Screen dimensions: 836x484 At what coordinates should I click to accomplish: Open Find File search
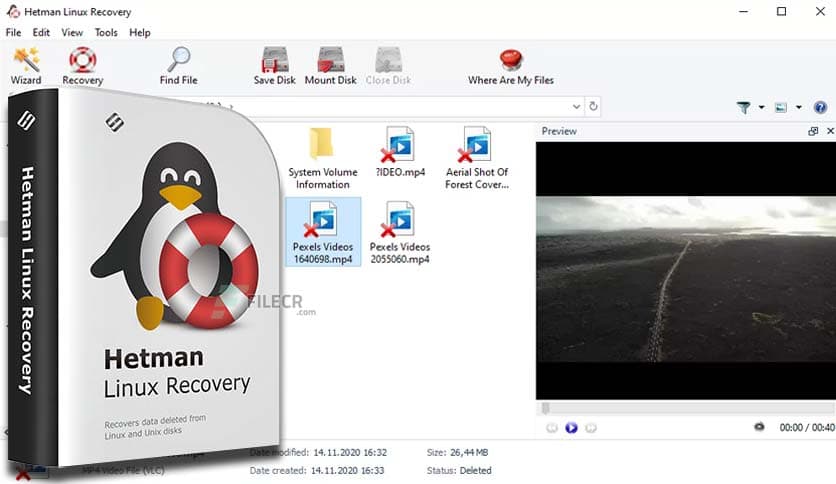coord(179,66)
